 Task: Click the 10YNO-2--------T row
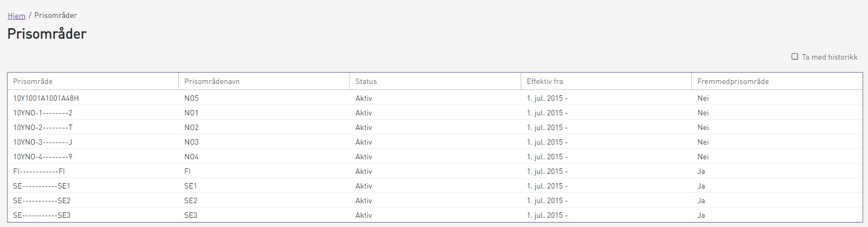[435, 127]
